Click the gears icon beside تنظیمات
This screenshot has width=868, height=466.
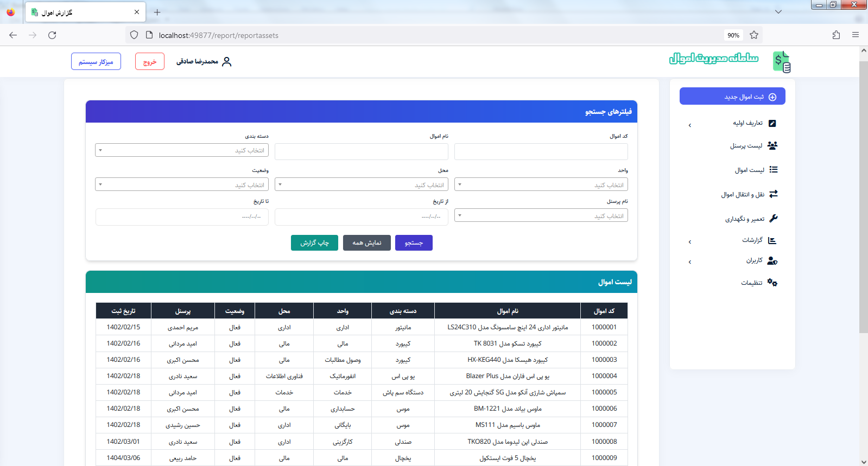[x=772, y=283]
